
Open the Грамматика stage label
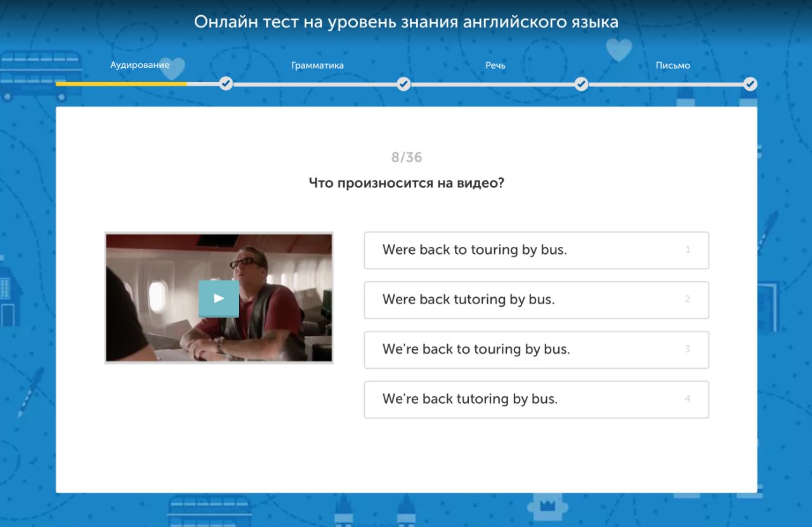[317, 65]
